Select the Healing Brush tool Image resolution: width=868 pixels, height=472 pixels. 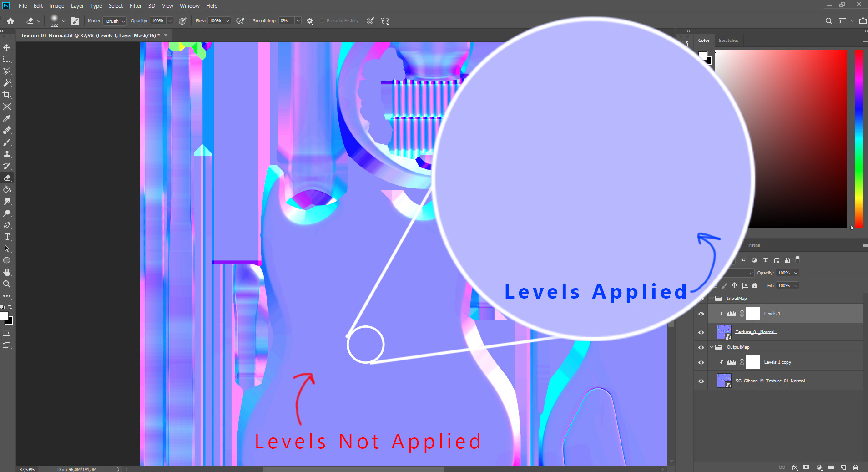tap(7, 130)
